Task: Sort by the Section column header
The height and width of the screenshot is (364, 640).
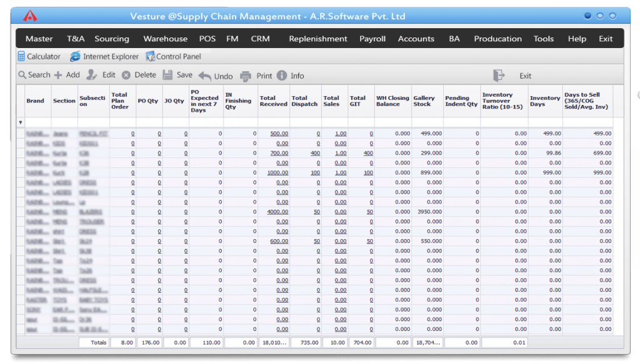Action: tap(64, 101)
